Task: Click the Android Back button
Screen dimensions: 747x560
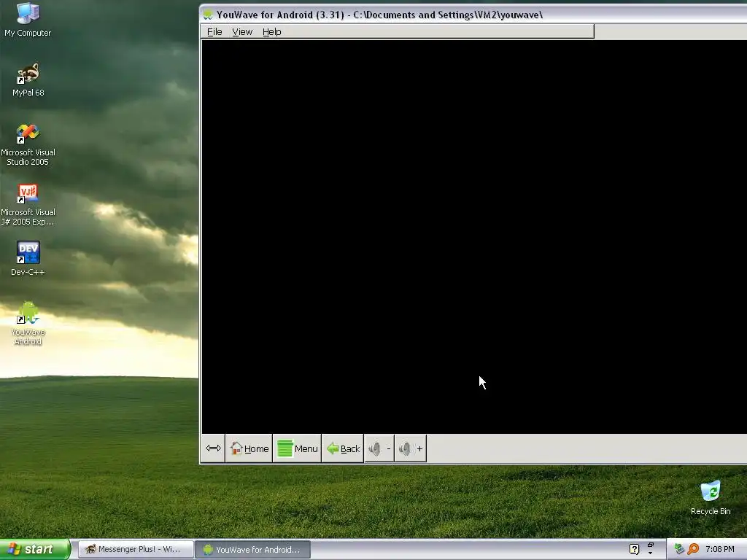Action: tap(343, 448)
